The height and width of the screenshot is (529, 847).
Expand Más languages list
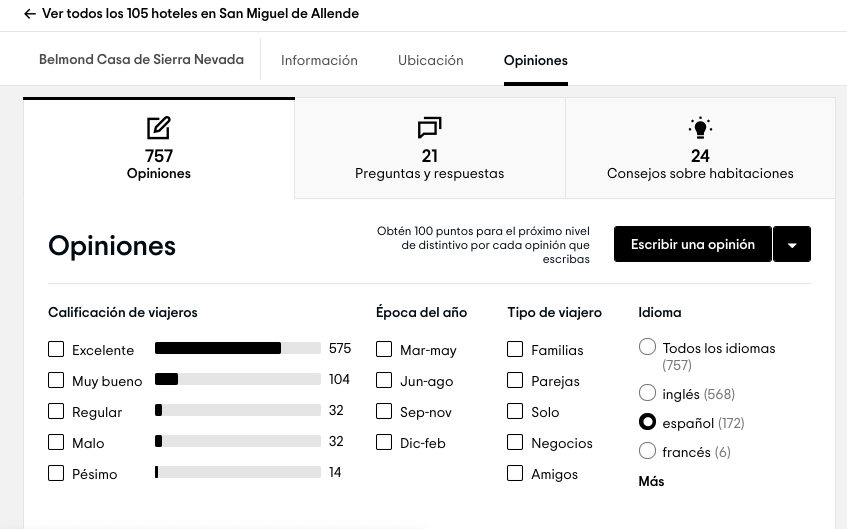[651, 482]
